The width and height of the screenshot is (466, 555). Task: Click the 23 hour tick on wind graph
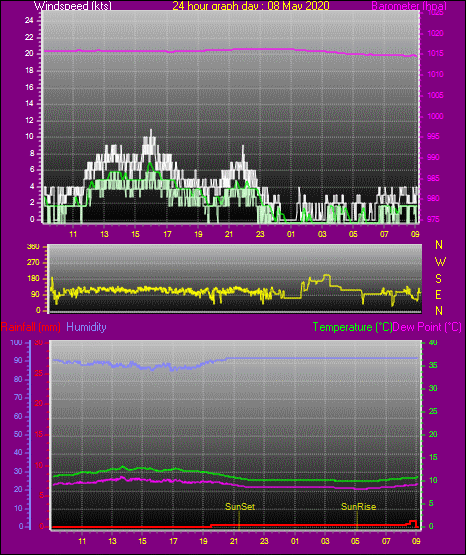pos(260,234)
